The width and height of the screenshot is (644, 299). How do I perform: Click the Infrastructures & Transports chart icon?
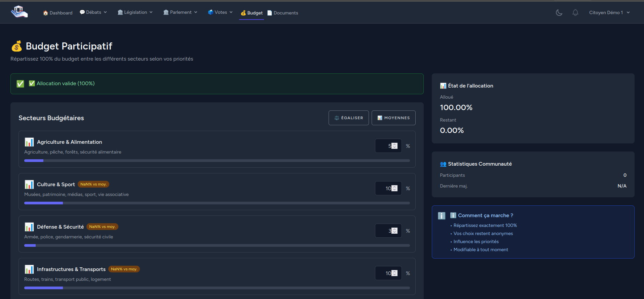pyautogui.click(x=29, y=269)
